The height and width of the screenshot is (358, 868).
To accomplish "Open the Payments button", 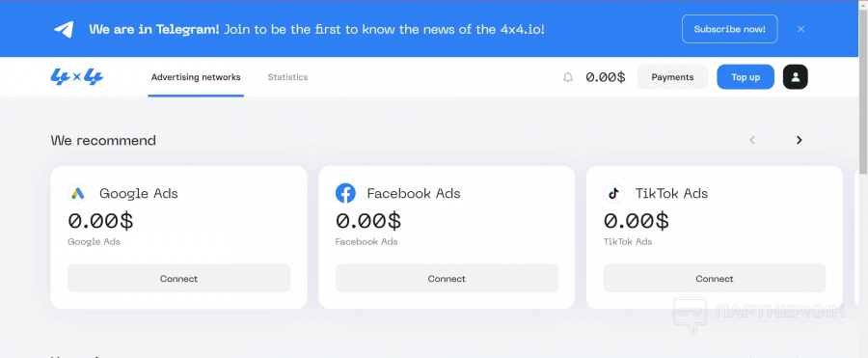I will (x=672, y=77).
